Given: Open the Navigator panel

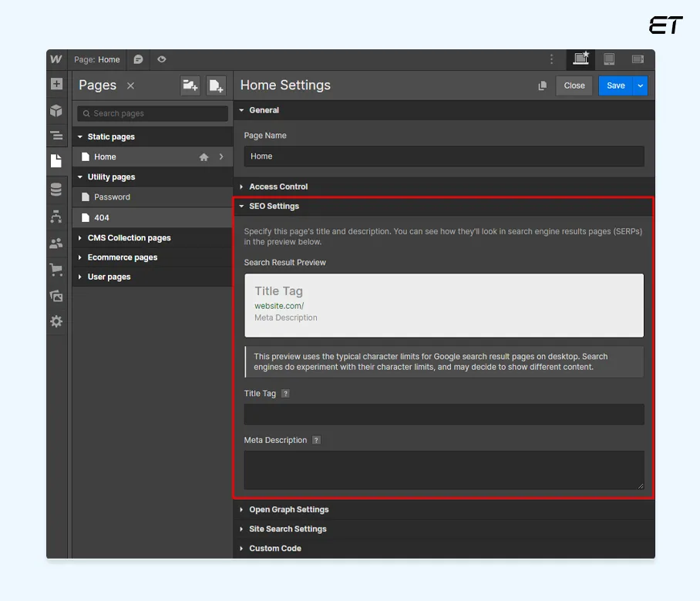Looking at the screenshot, I should tap(56, 135).
